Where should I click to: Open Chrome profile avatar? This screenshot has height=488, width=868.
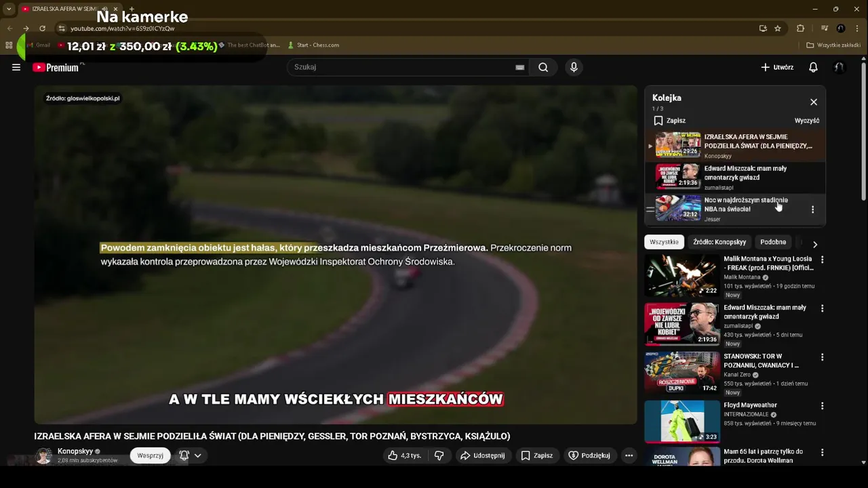click(x=841, y=28)
